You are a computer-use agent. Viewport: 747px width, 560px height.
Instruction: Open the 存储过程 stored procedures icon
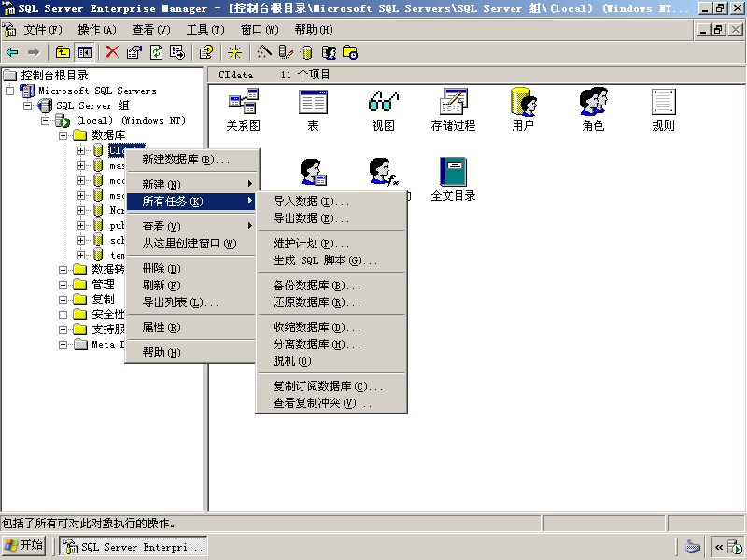click(453, 109)
